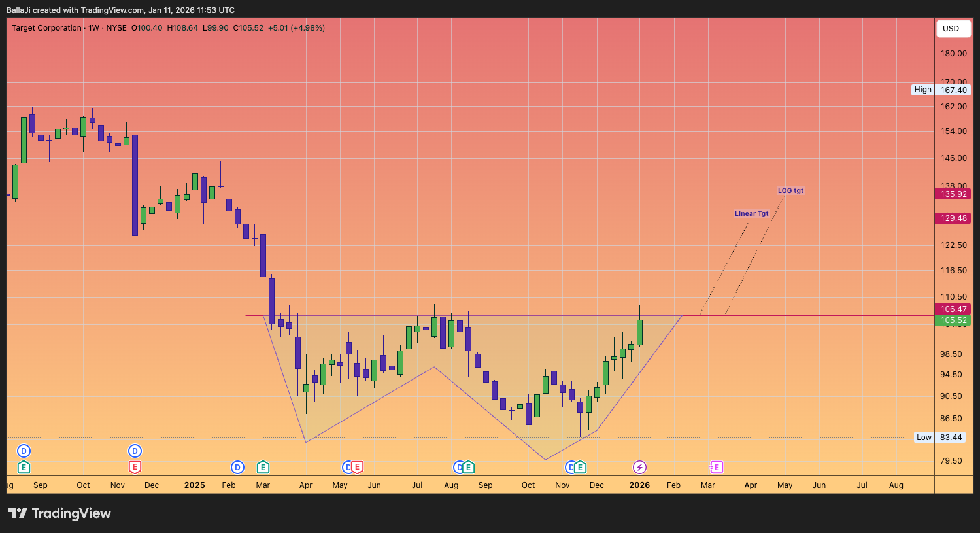
Task: Click the dividend marker beside May 2025 red earnings
Action: 348,467
